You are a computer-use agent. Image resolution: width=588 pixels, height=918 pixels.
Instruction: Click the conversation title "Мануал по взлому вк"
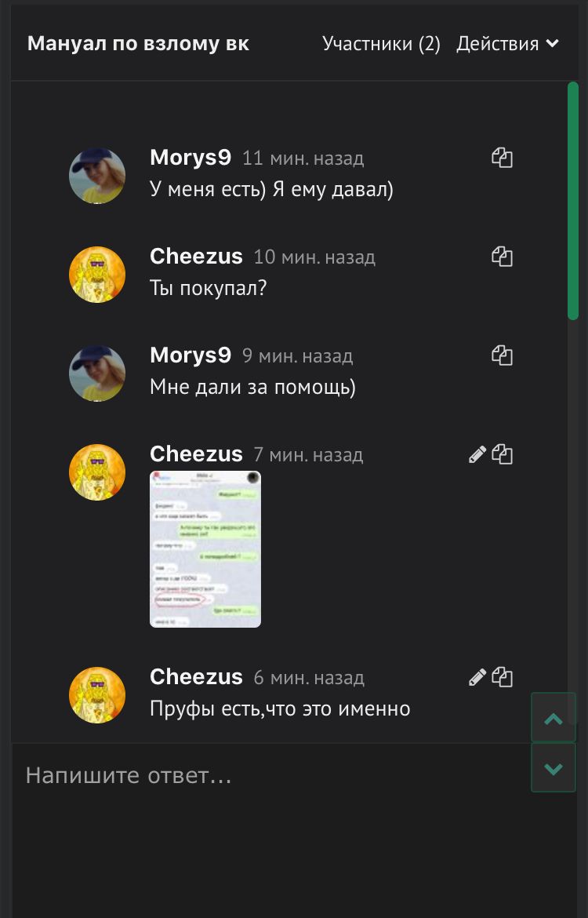[138, 44]
